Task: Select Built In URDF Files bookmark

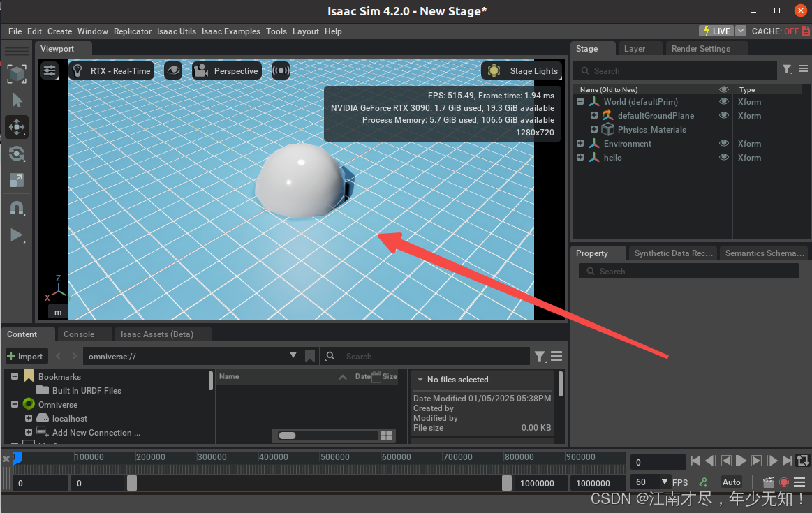Action: tap(87, 390)
